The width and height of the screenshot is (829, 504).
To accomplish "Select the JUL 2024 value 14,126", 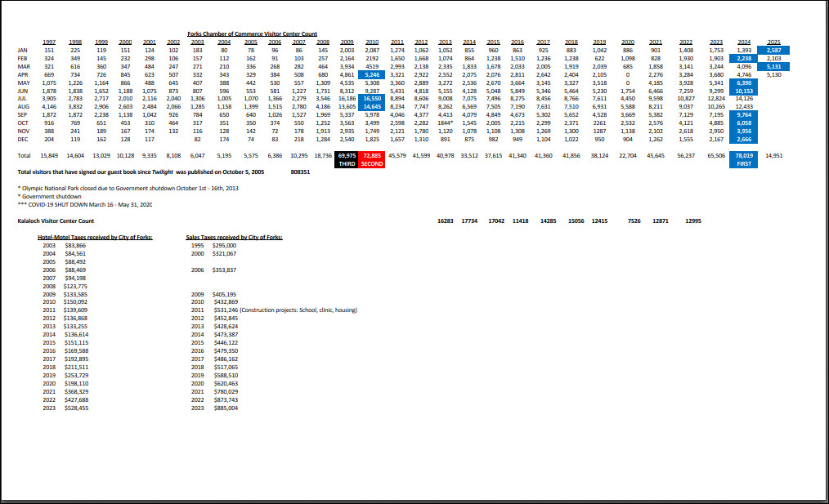I will (744, 99).
